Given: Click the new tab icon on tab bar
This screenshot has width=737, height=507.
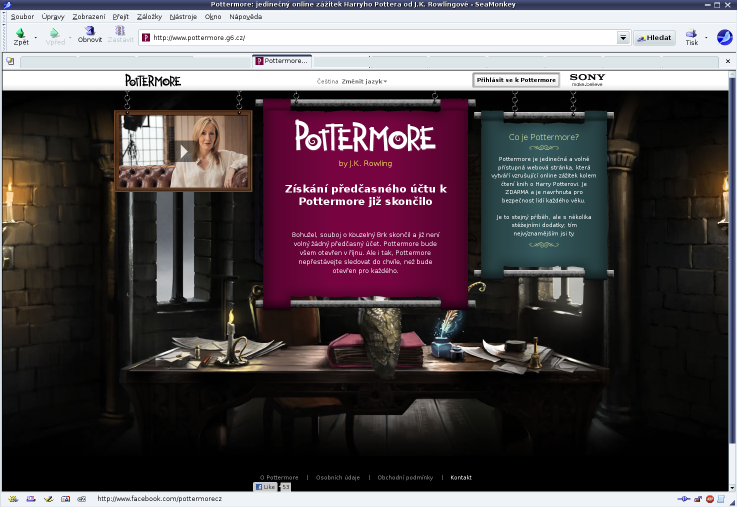Looking at the screenshot, I should 10,61.
